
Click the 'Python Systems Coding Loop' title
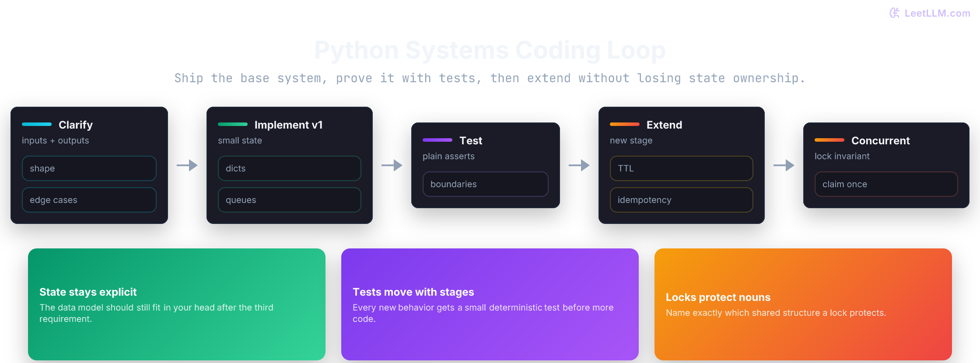pyautogui.click(x=490, y=50)
